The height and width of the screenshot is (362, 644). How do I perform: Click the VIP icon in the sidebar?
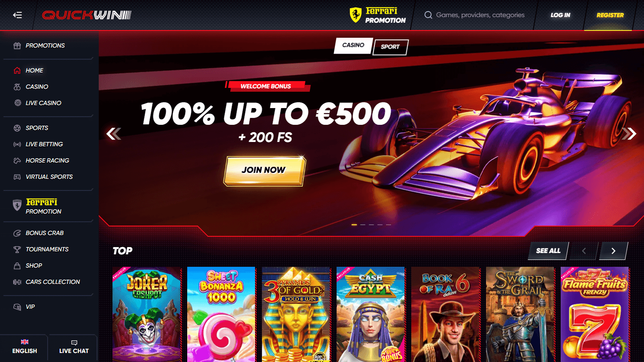coord(17,307)
